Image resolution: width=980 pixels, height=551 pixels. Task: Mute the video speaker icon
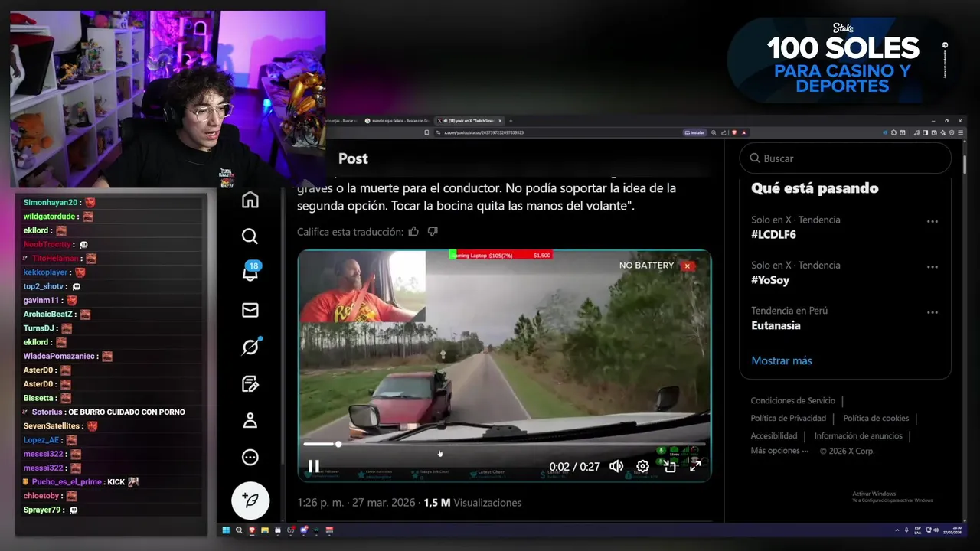pos(616,466)
